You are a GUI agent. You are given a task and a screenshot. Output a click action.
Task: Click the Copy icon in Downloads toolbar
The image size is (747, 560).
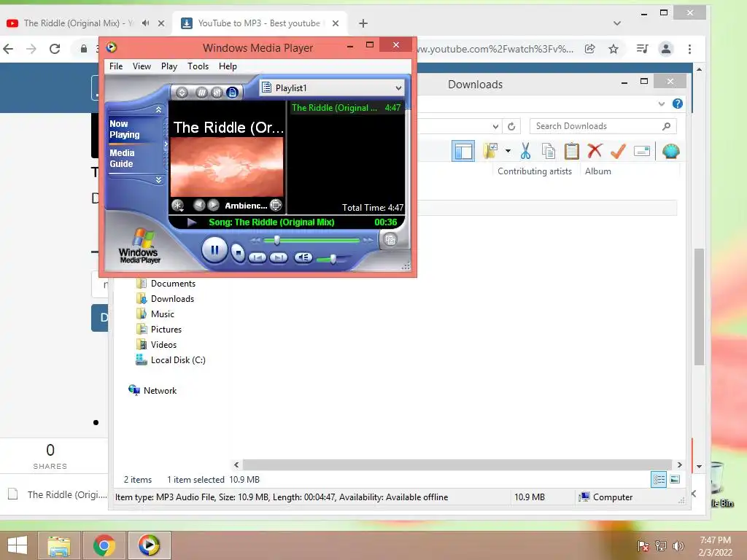pyautogui.click(x=549, y=151)
